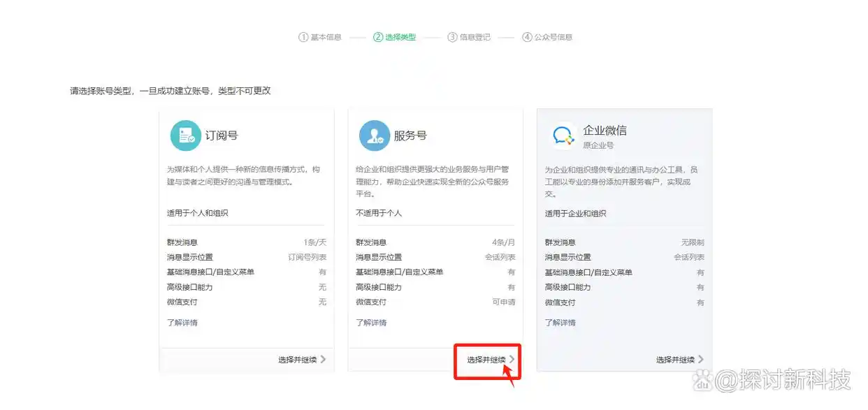Select 选择并继续 under 订阅号

[297, 360]
